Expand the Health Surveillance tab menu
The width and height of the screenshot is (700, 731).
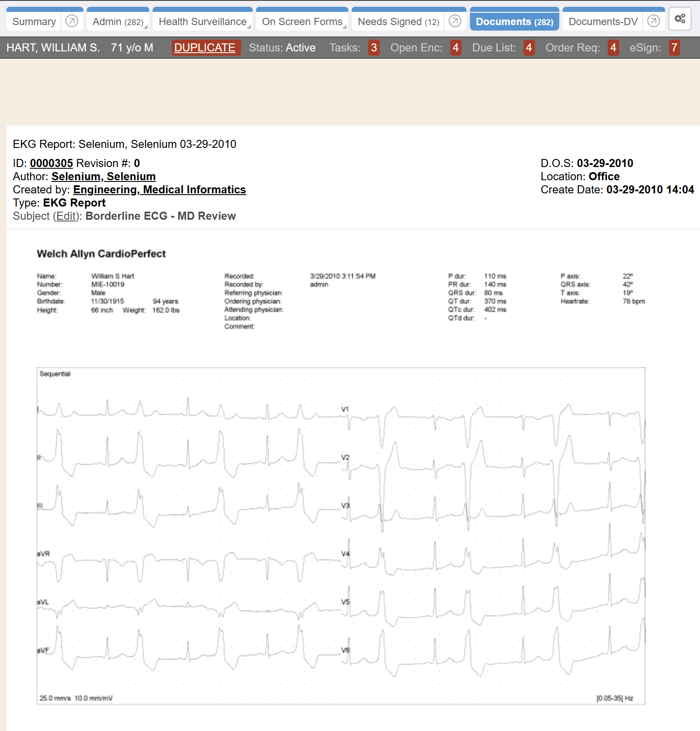(x=249, y=27)
